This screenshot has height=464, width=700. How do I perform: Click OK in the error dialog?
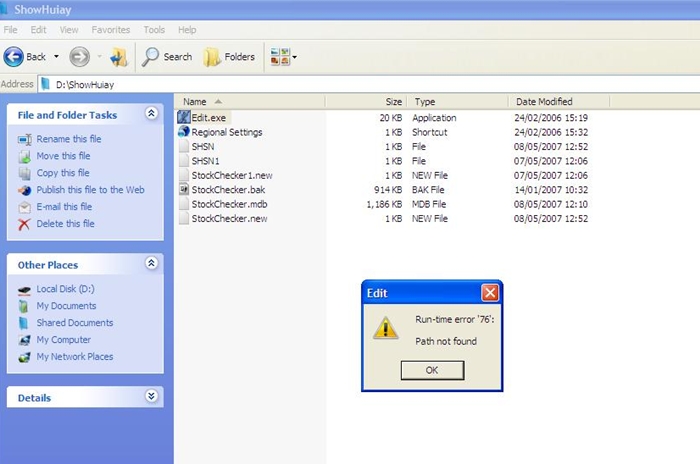(x=432, y=370)
